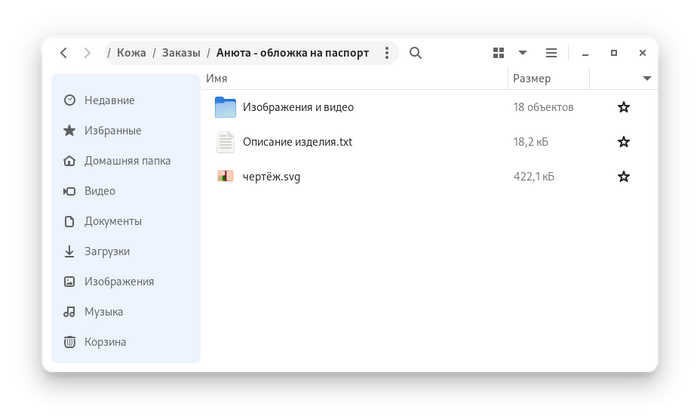The width and height of the screenshot is (700, 419).
Task: Switch to grid view
Action: [x=499, y=53]
